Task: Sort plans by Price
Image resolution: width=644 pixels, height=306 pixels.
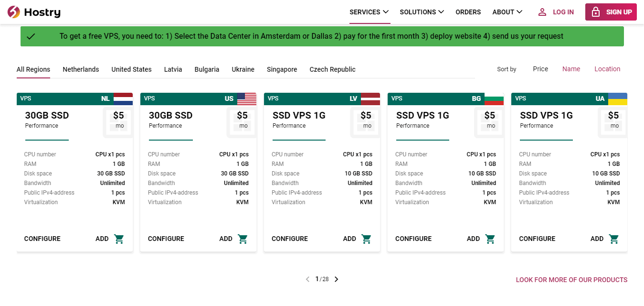Action: click(540, 69)
